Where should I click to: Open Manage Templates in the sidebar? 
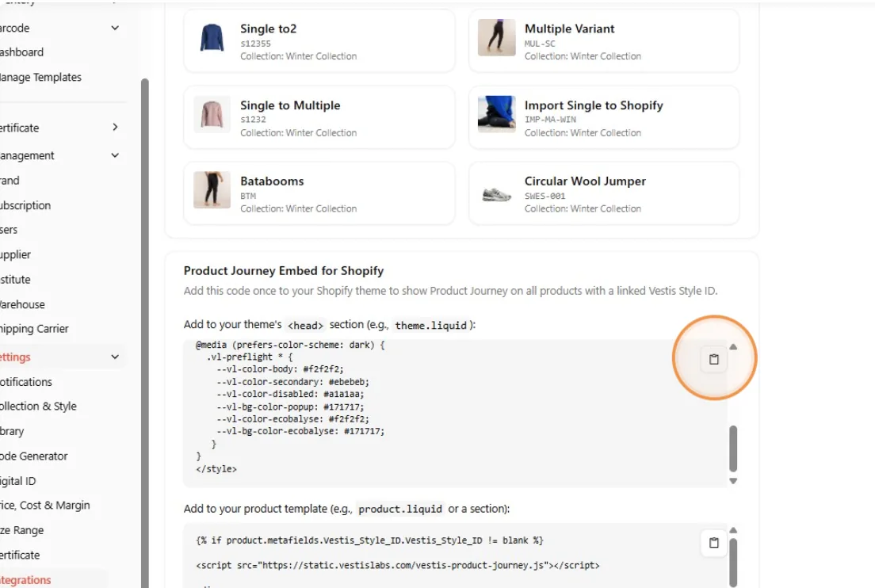[40, 77]
